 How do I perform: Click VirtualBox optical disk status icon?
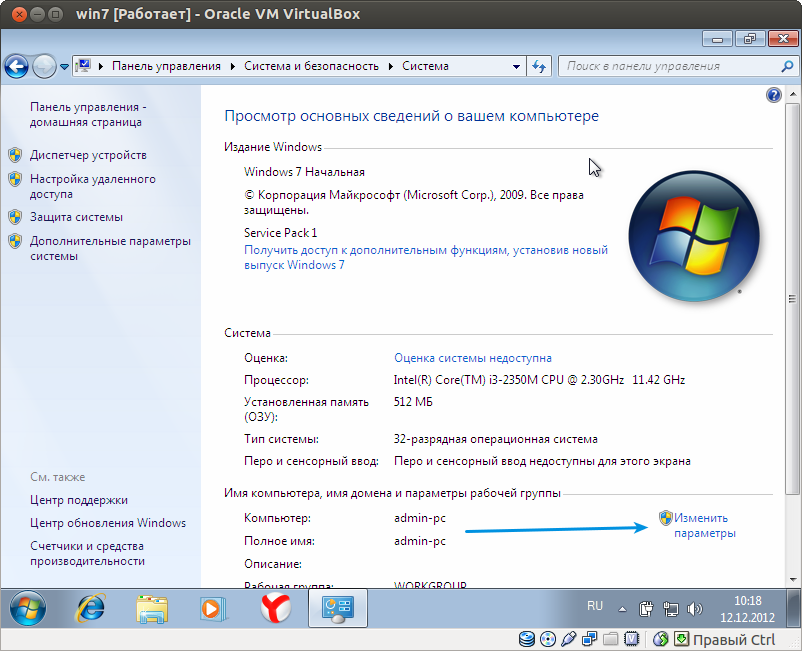click(x=548, y=639)
